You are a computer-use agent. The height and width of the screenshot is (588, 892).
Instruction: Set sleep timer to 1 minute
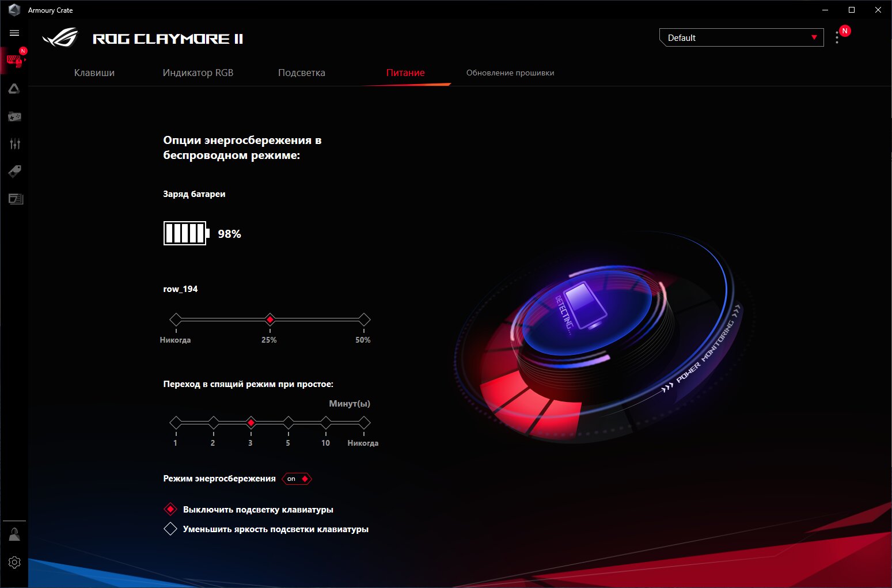176,423
